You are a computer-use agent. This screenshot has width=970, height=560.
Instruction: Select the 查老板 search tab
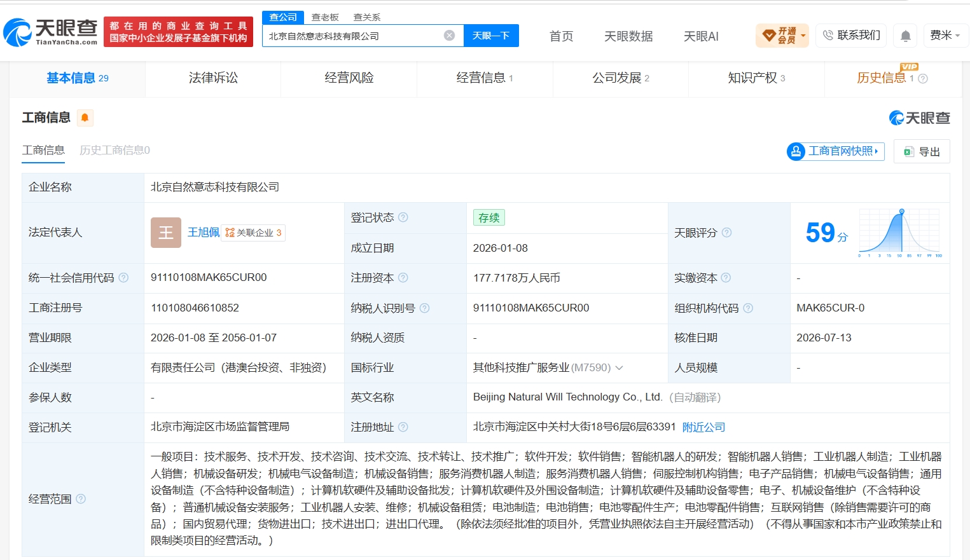click(325, 17)
